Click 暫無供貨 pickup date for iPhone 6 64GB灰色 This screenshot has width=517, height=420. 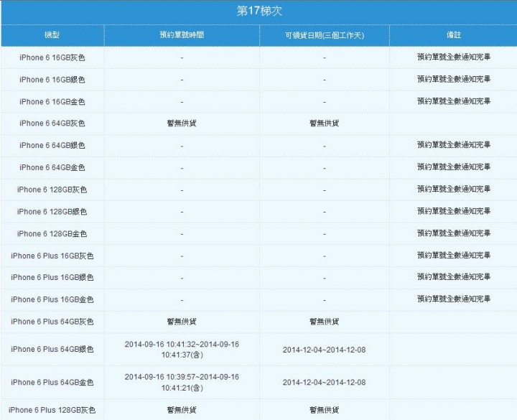tap(325, 123)
